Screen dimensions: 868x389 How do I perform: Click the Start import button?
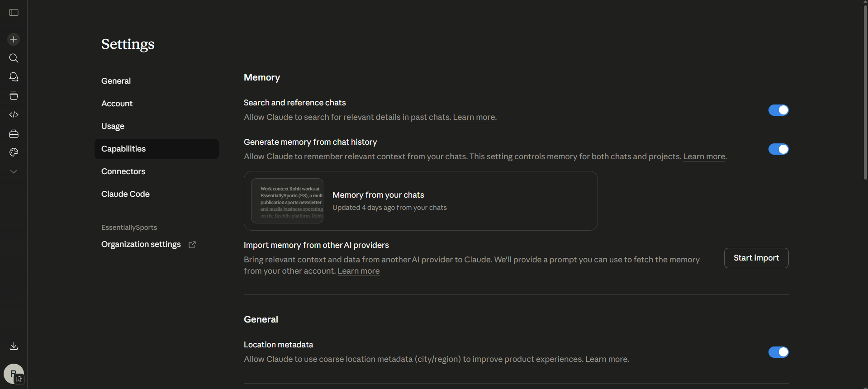(756, 258)
